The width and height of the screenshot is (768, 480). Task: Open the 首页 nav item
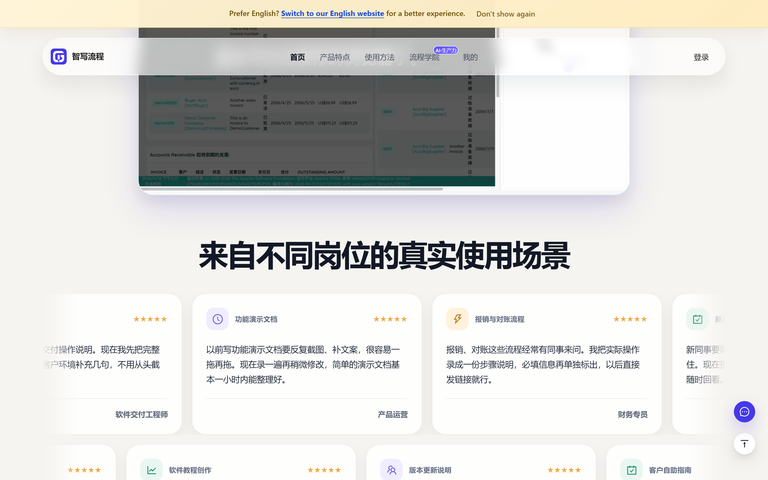point(297,57)
